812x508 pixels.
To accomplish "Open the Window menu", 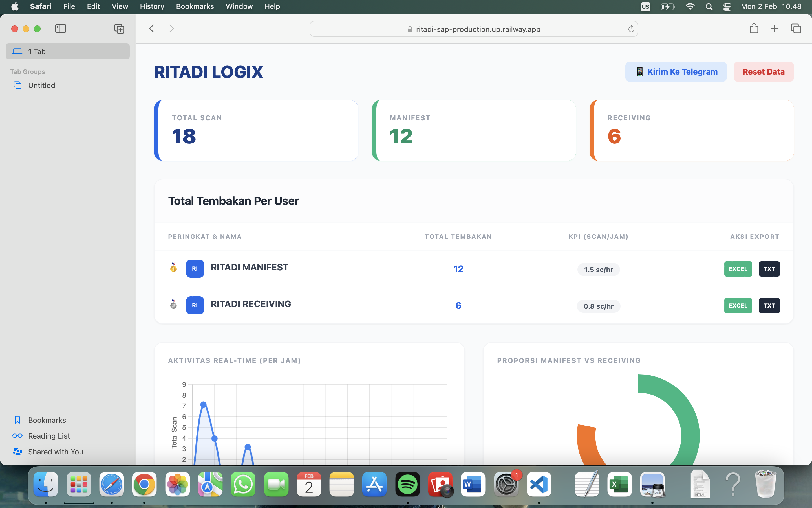I will [x=239, y=6].
